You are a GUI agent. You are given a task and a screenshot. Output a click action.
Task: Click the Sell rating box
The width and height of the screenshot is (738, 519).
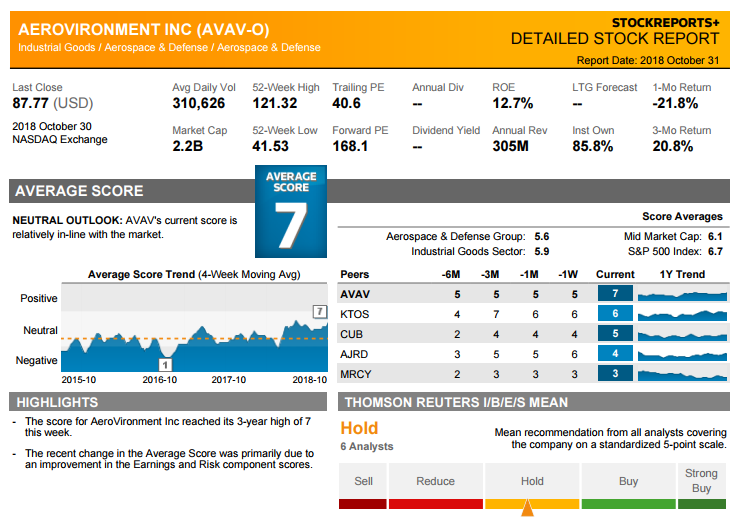[x=363, y=481]
